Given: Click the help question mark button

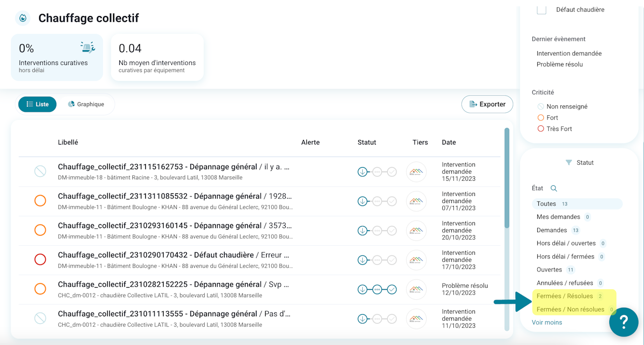Looking at the screenshot, I should click(623, 321).
